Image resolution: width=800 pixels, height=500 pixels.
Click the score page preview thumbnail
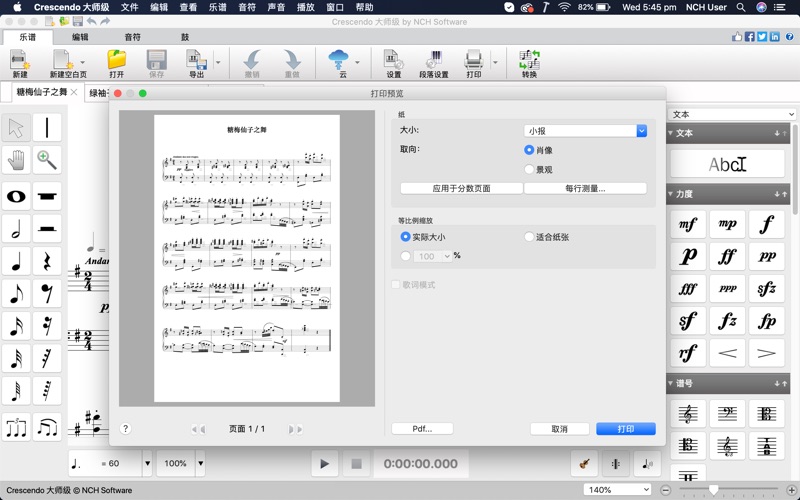(246, 258)
